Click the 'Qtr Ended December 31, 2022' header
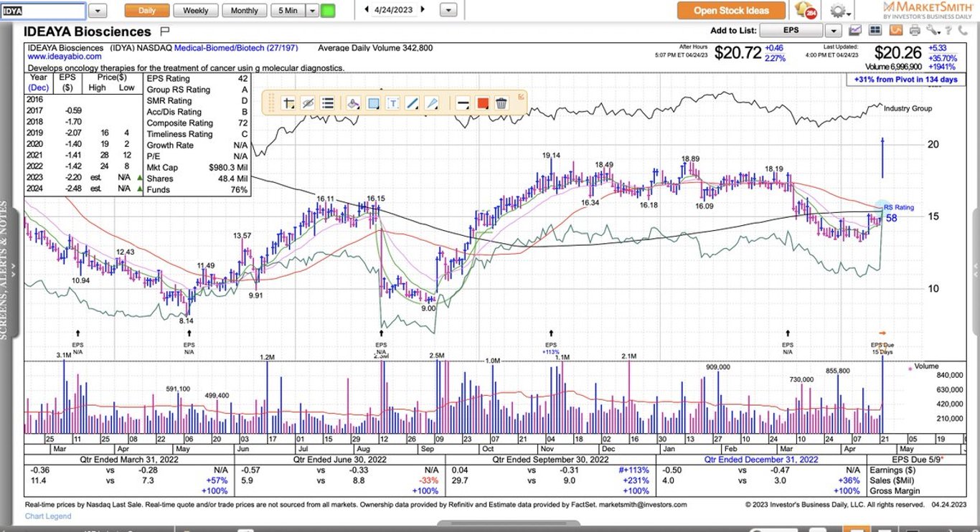 (x=761, y=460)
